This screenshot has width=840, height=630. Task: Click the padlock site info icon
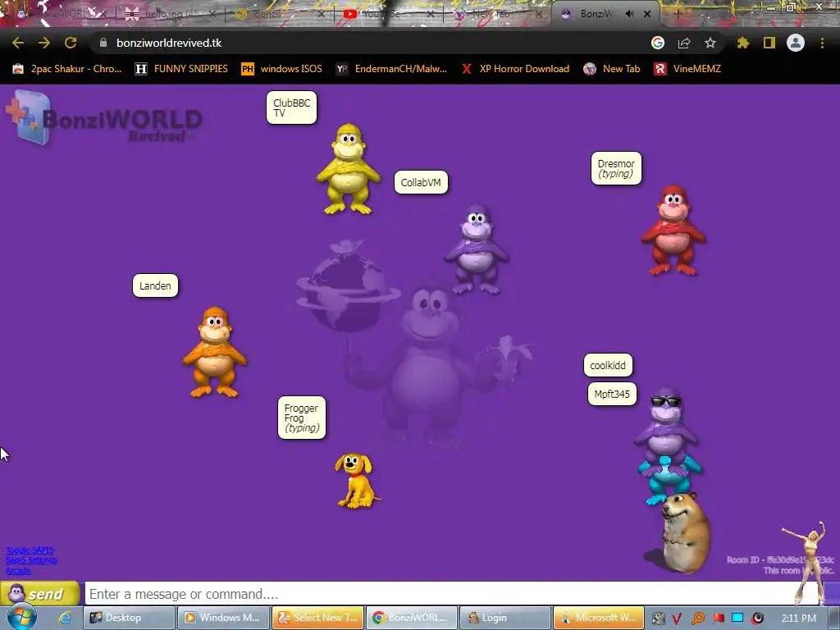point(103,43)
